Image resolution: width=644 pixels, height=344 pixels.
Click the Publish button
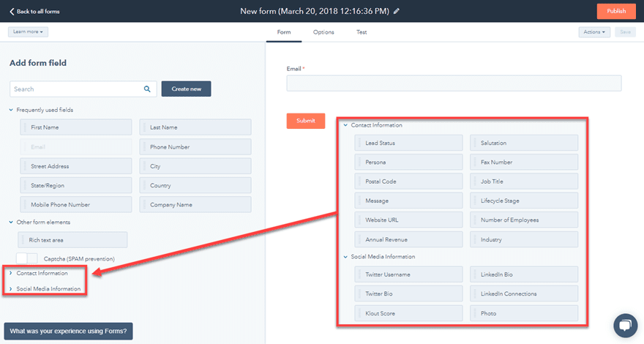coord(616,11)
